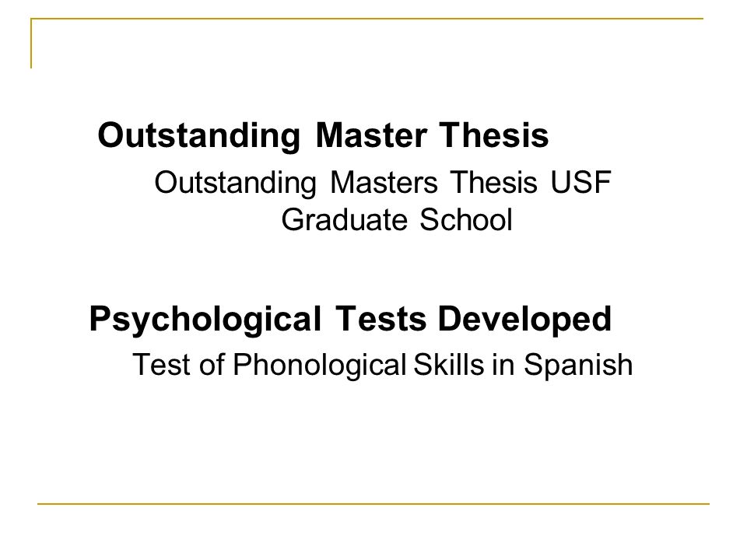Viewport: 747px width, 560px height.
Task: Click the word 'Phonological' in last line
Action: 319,366
